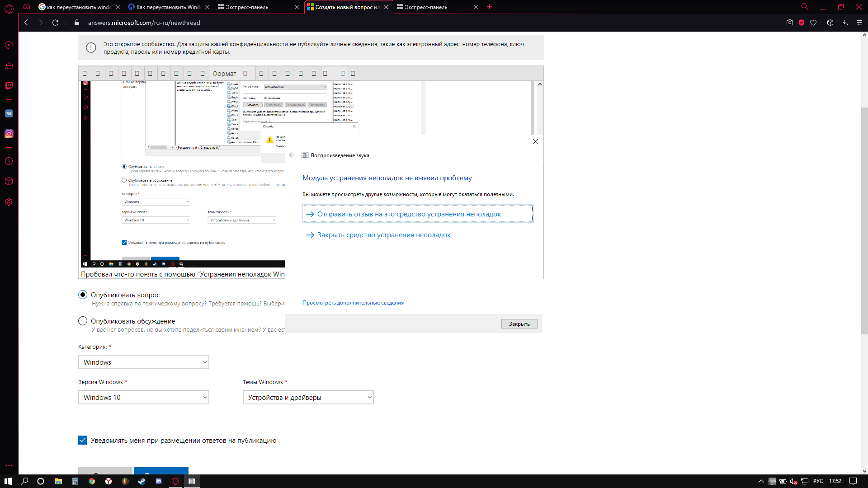
Task: Add page to bookmarks heart icon
Action: [813, 23]
